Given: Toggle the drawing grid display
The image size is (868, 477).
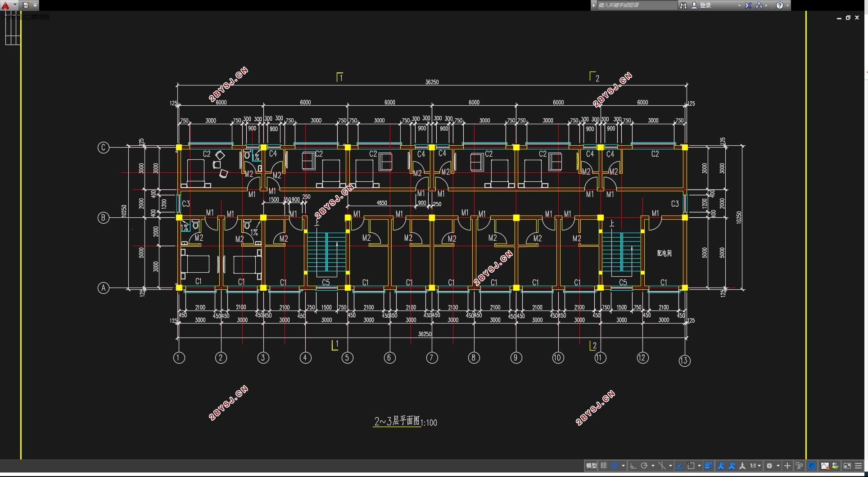Looking at the screenshot, I should [603, 466].
